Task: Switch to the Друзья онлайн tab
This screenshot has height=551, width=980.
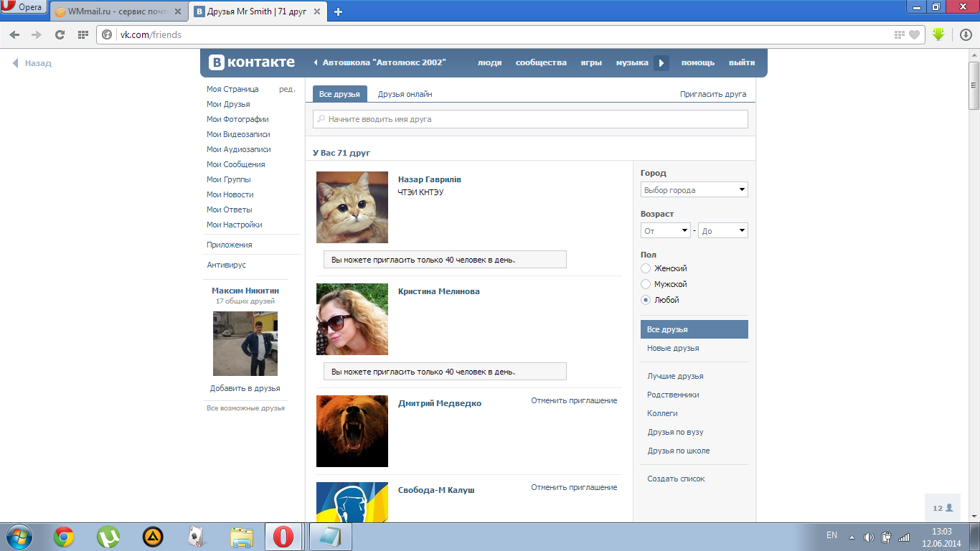Action: tap(405, 94)
